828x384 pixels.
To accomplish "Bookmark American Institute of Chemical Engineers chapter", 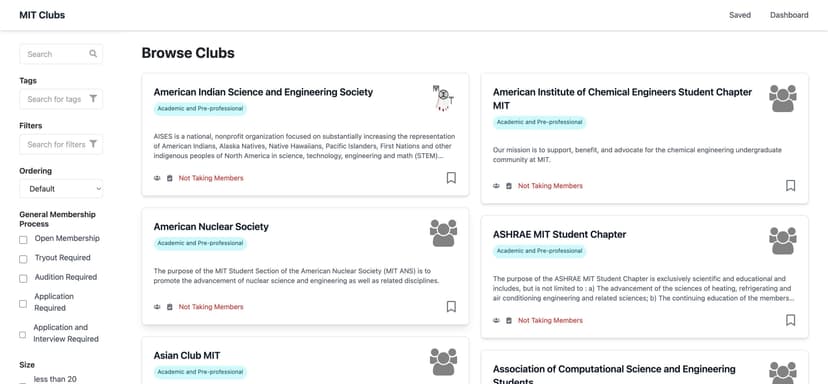I will tap(791, 186).
